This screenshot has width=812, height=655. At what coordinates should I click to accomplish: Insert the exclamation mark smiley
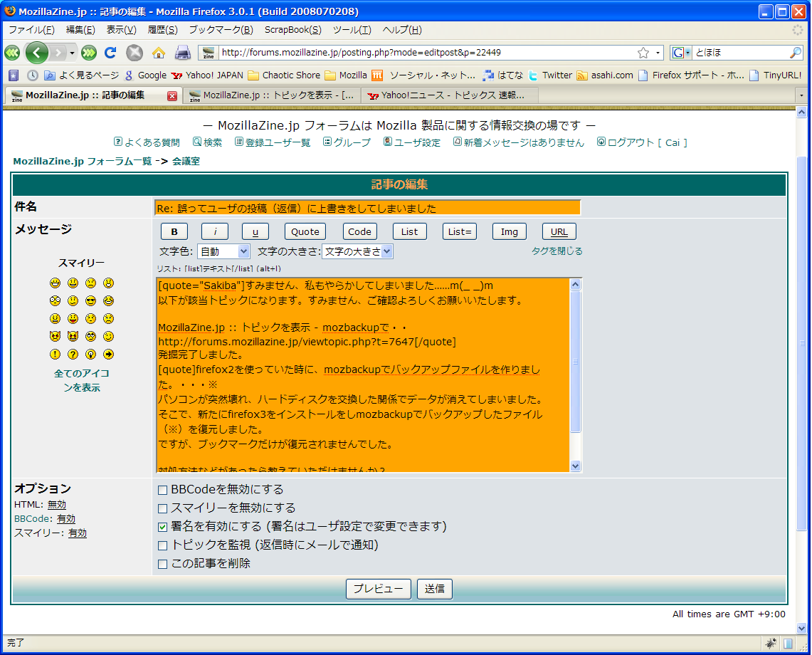(x=55, y=355)
